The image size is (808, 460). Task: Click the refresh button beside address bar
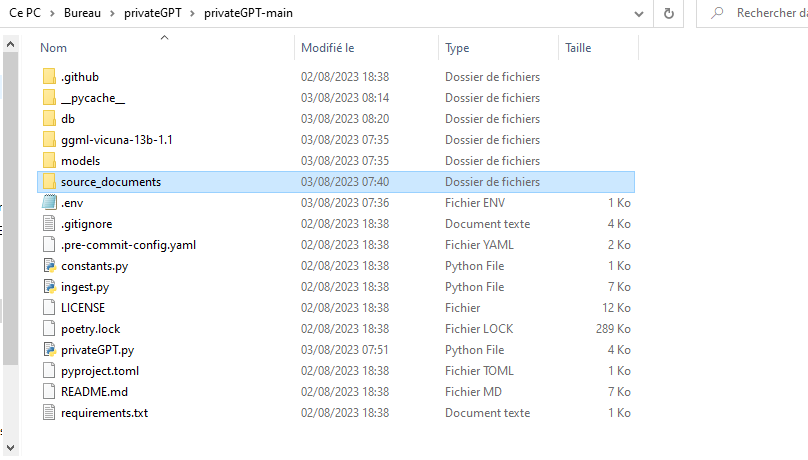point(668,13)
